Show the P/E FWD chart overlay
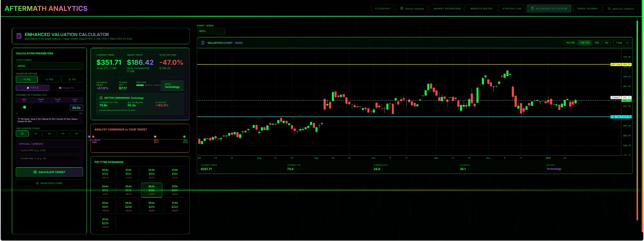Image resolution: width=644 pixels, height=241 pixels. click(x=570, y=43)
